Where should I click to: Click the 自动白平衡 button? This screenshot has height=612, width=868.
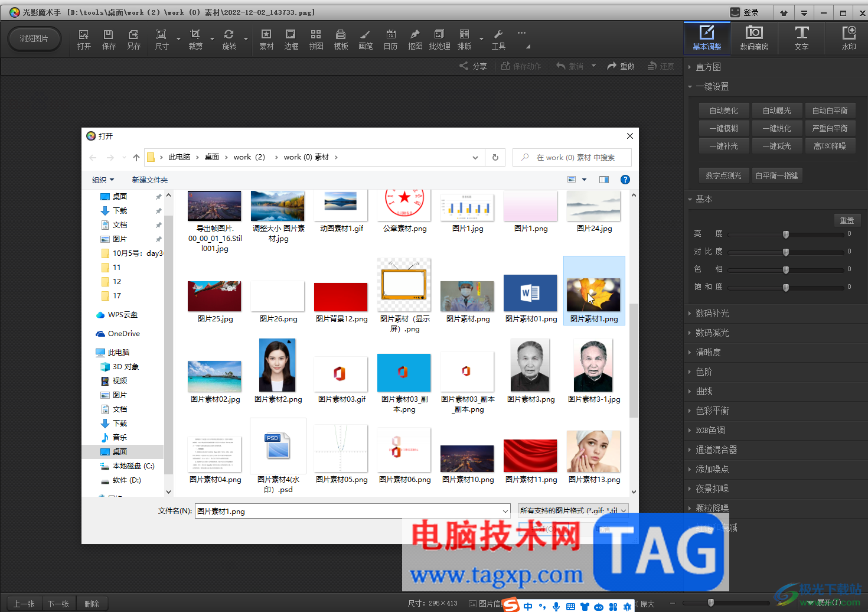830,110
